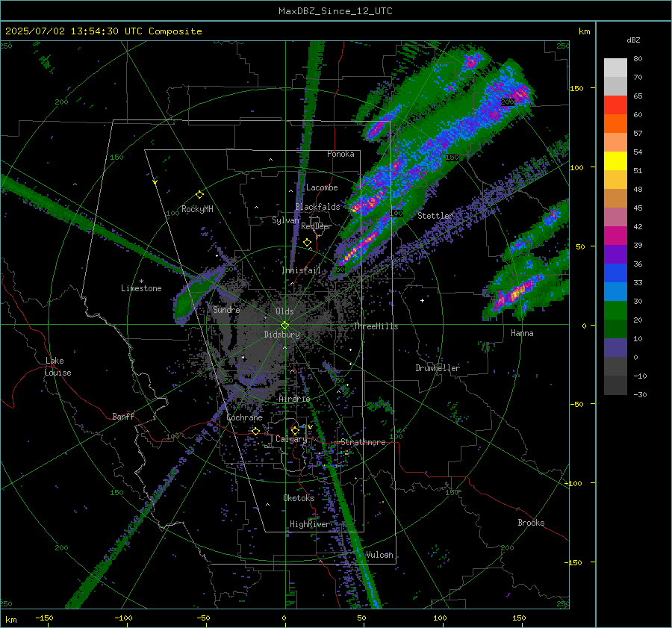Click the boxed 200 range label in the storm band
Screen dimensions: 672x628
(x=508, y=102)
